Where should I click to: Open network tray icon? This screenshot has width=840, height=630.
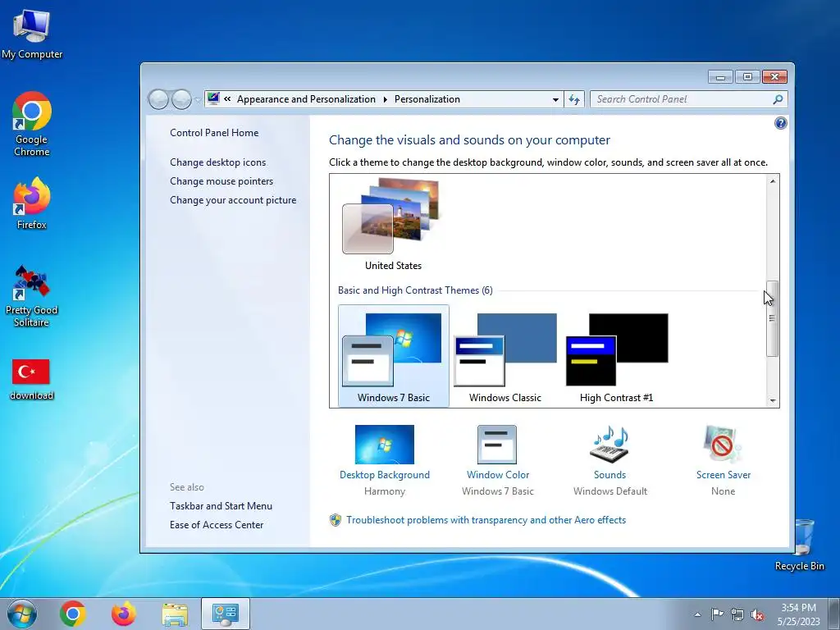pos(737,614)
